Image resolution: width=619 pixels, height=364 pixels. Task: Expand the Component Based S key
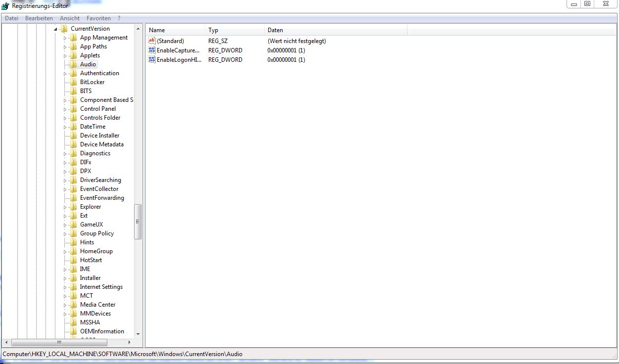pos(65,100)
